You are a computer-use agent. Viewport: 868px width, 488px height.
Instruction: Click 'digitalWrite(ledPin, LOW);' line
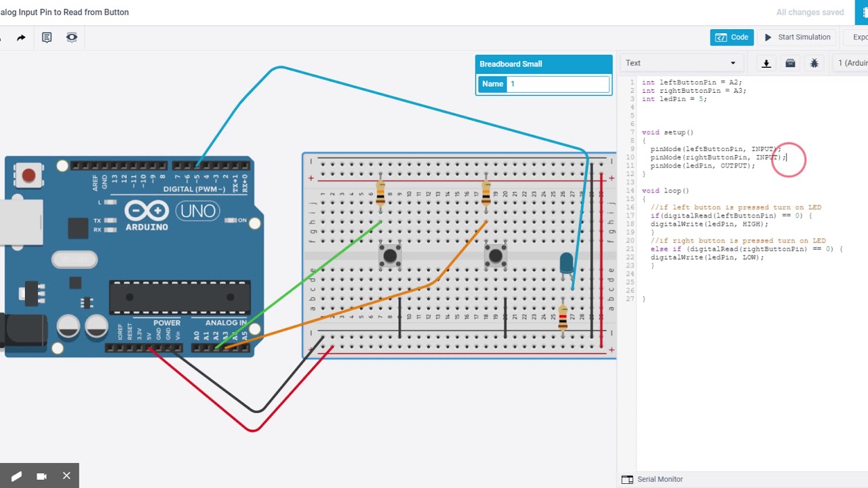707,257
